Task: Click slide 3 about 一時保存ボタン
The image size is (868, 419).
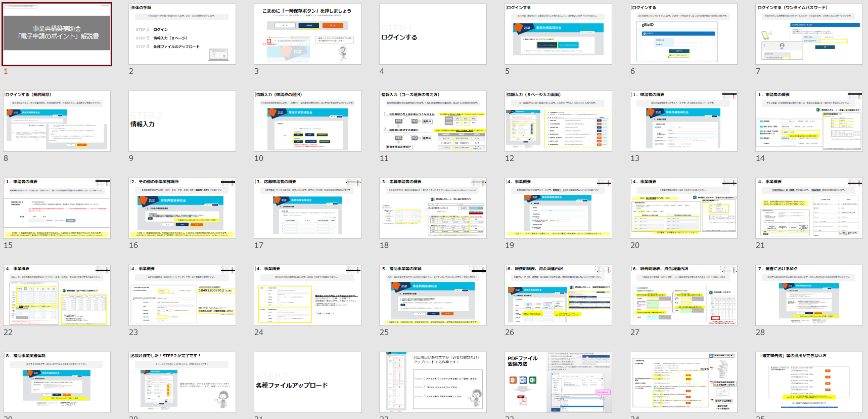Action: pos(307,34)
